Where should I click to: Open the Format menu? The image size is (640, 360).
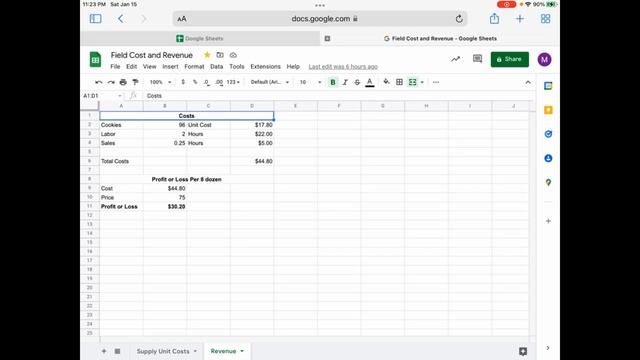[x=194, y=67]
